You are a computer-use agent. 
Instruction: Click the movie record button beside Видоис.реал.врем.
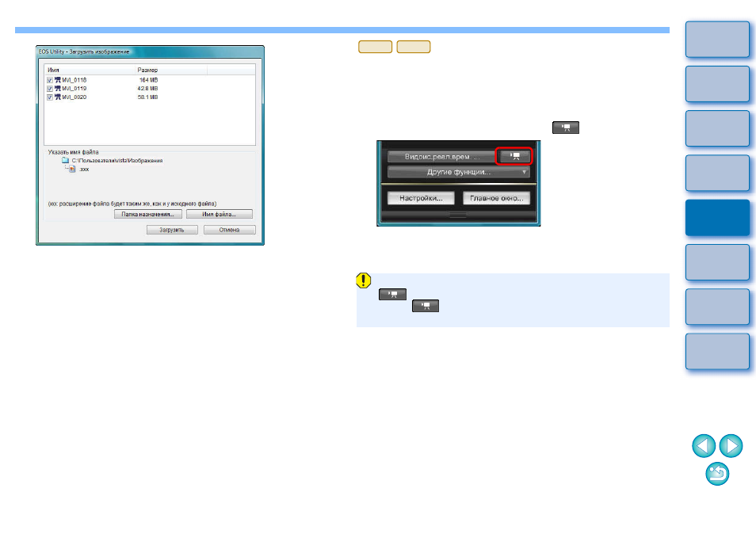[x=514, y=156]
